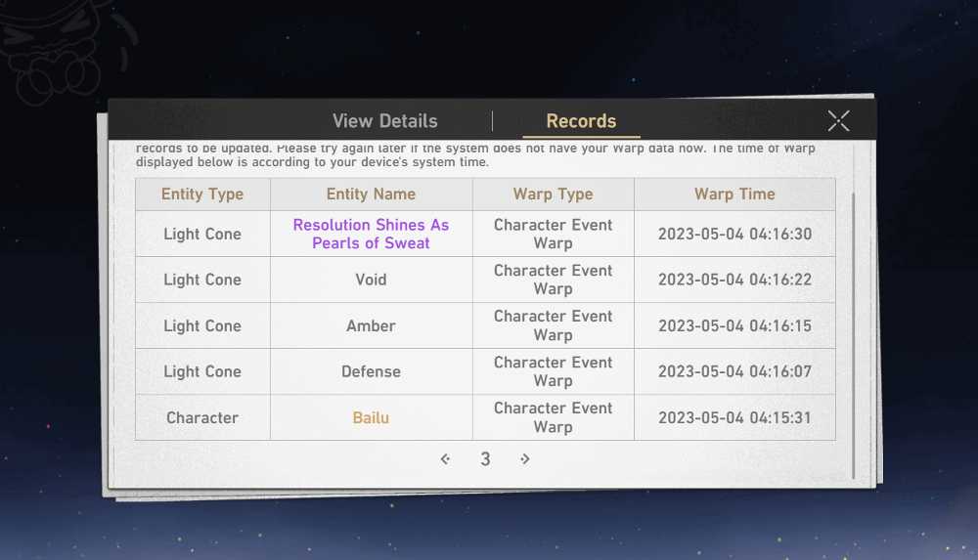Click Character Event Warp in Bailu row
This screenshot has width=978, height=560.
[x=554, y=418]
